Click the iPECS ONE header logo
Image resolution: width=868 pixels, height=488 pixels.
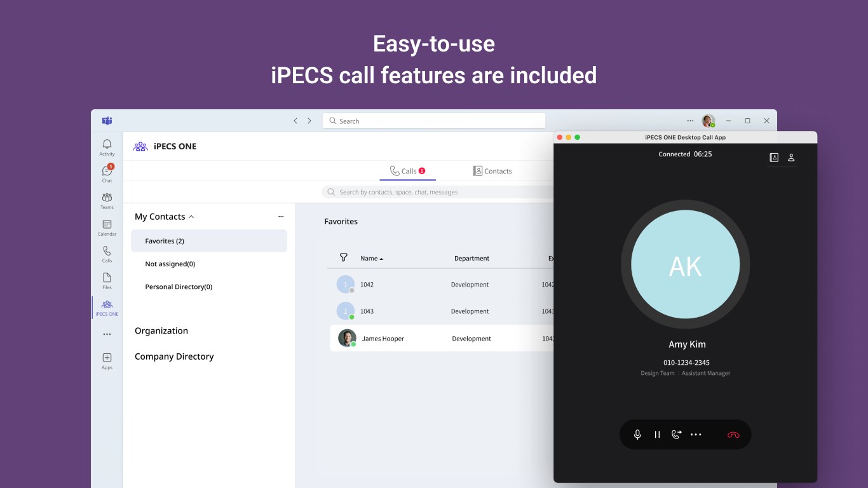(140, 146)
